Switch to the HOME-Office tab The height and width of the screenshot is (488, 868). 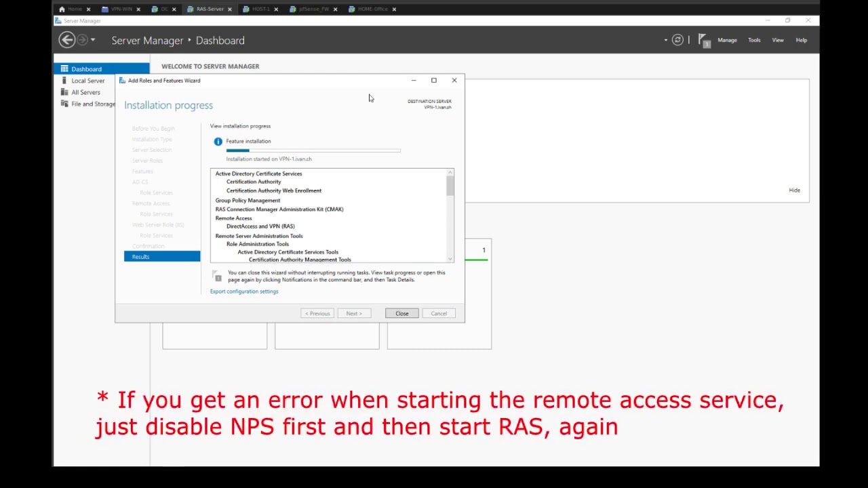[372, 9]
